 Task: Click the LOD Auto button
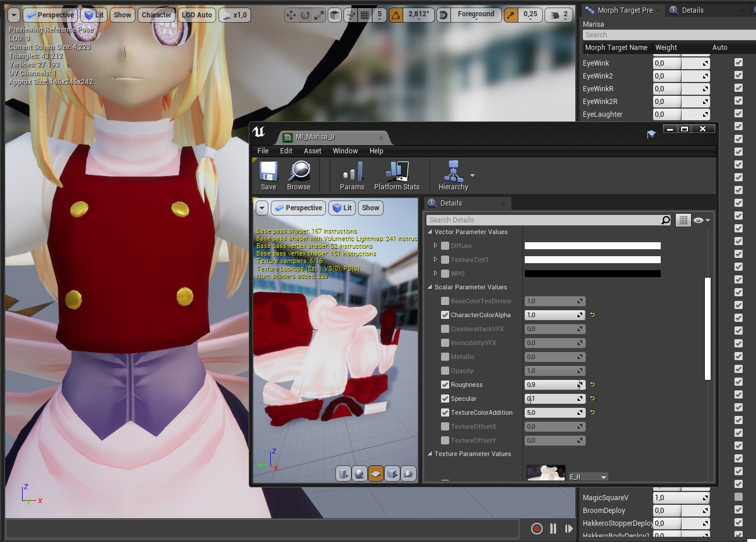tap(197, 15)
